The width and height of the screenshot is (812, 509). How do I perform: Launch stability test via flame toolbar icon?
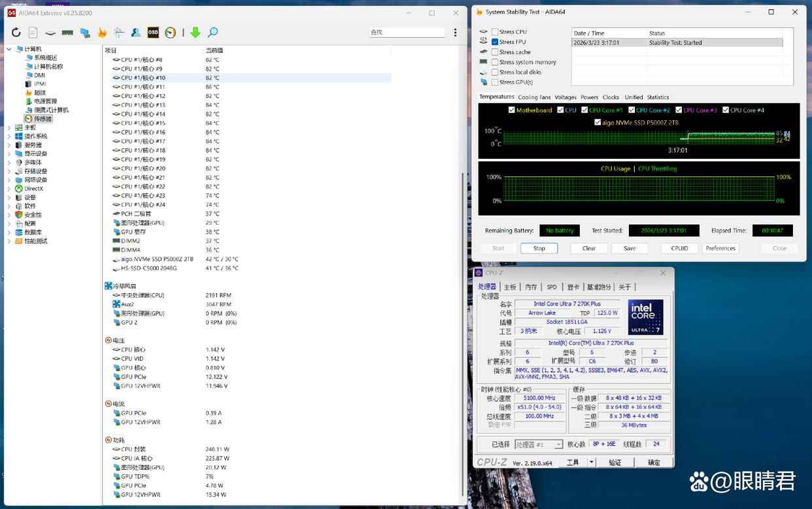[102, 33]
